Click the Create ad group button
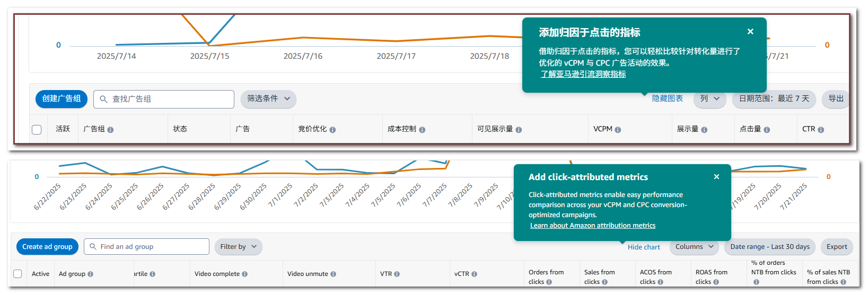The image size is (868, 295). [47, 247]
